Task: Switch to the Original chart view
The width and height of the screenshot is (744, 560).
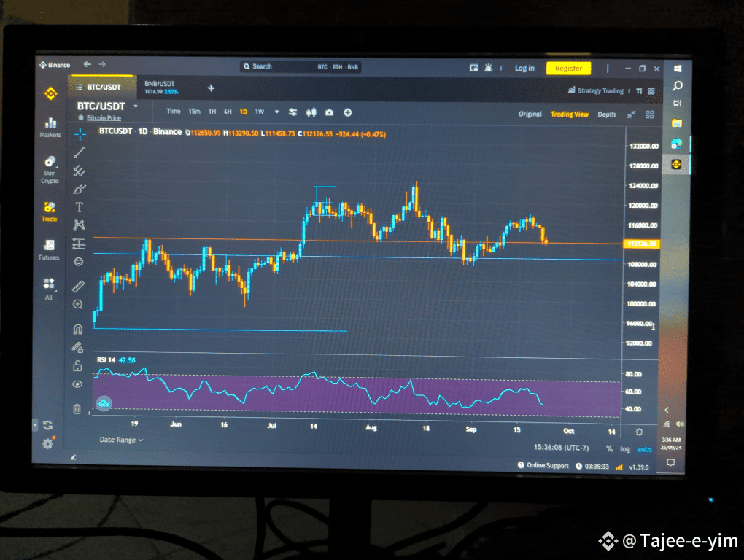Action: tap(530, 114)
